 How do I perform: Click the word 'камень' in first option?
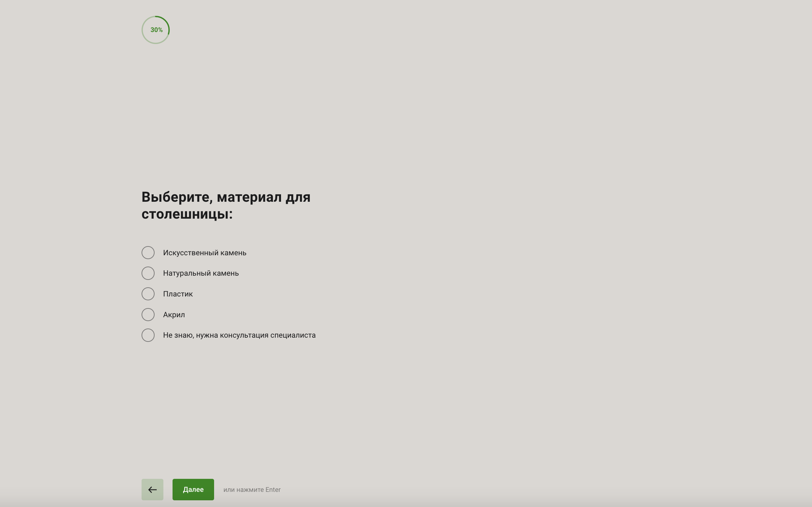click(233, 253)
